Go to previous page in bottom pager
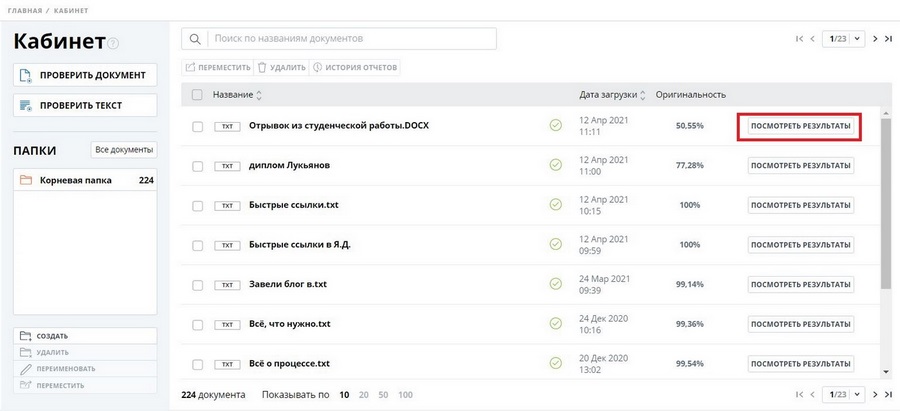 pyautogui.click(x=812, y=394)
